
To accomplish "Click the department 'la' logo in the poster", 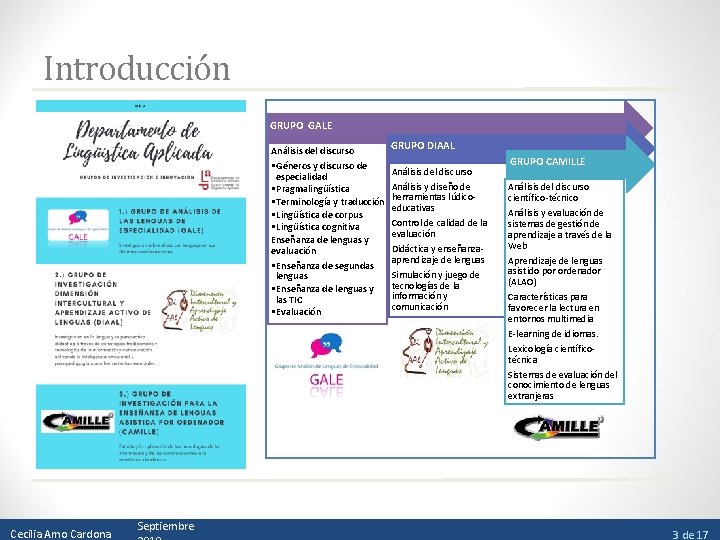I will pyautogui.click(x=219, y=180).
